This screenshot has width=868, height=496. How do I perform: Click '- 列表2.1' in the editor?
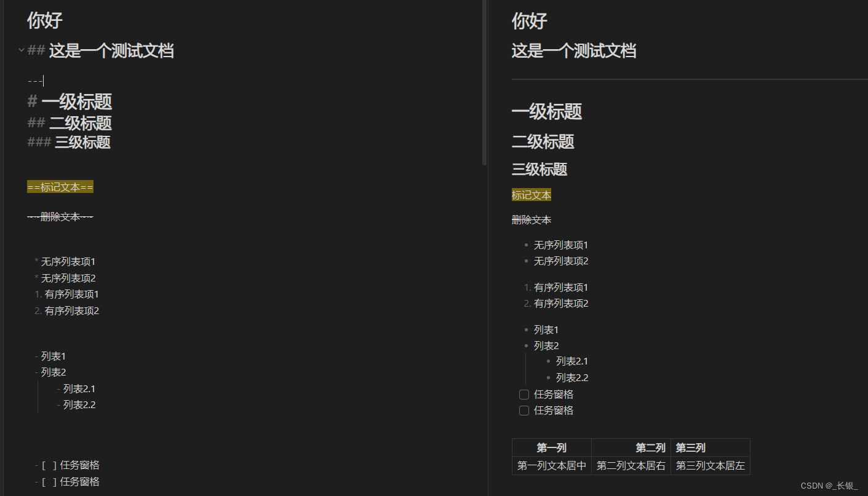pyautogui.click(x=76, y=389)
